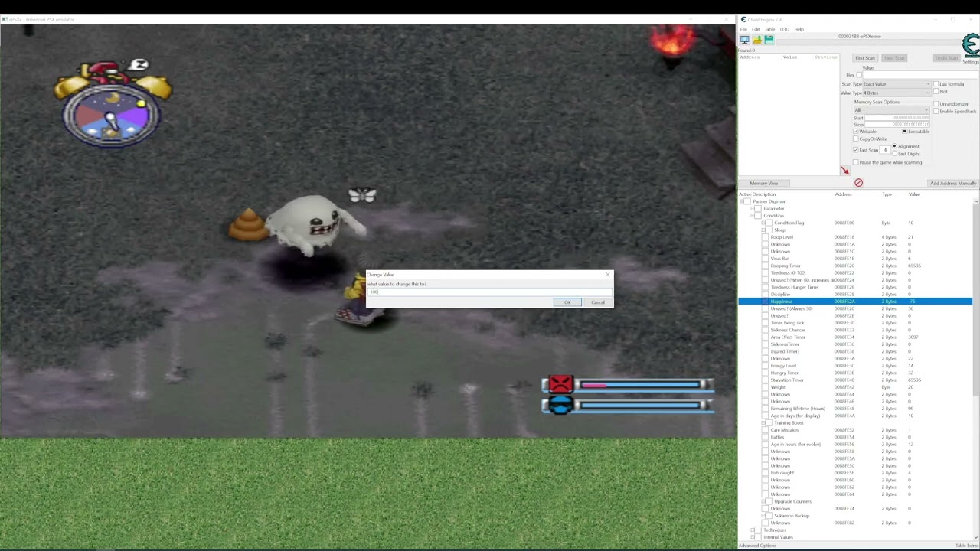Screen dimensions: 980x551
Task: Click the blue face gauge icon
Action: (x=561, y=406)
